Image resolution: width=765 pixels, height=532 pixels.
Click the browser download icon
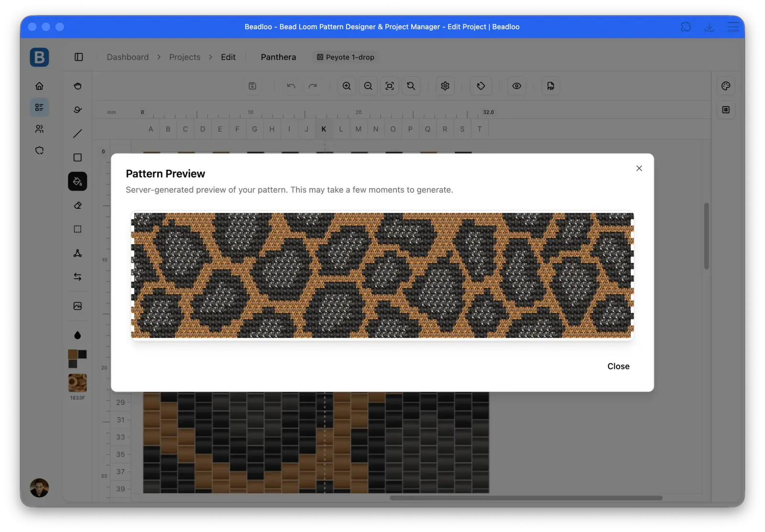pos(710,27)
